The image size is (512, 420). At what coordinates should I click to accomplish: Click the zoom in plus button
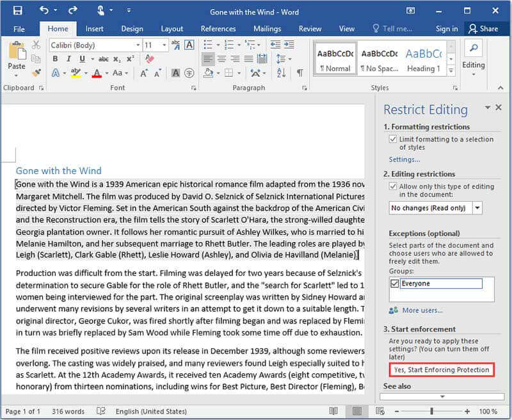click(467, 411)
